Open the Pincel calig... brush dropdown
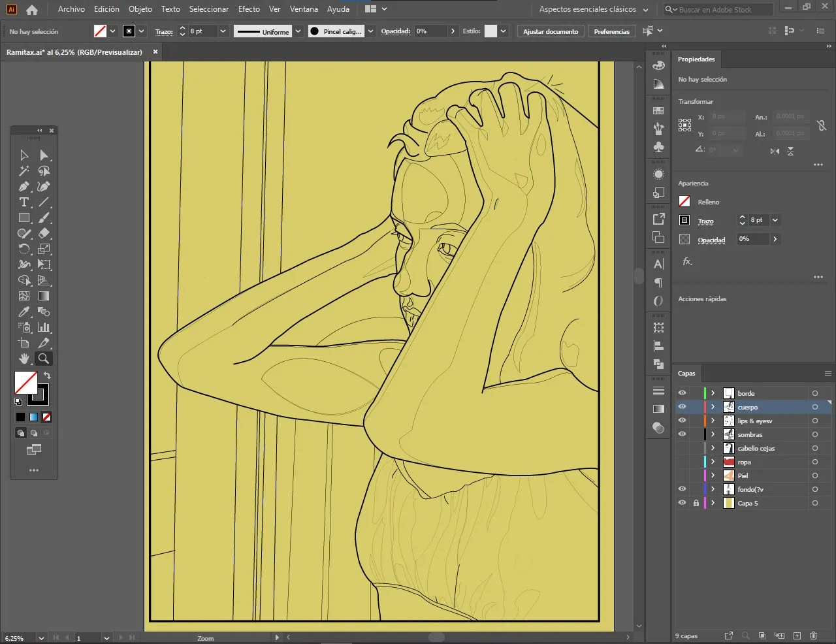 (x=370, y=31)
